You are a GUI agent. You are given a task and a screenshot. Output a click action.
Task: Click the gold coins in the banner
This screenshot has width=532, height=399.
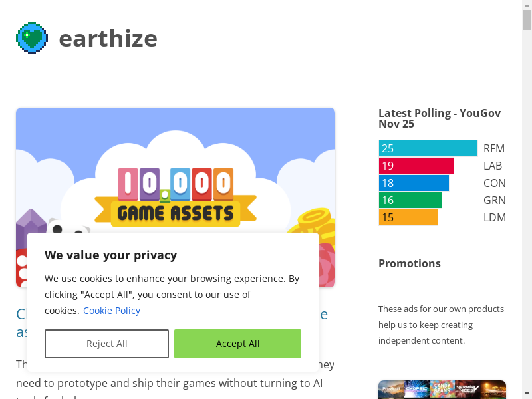[317, 223]
